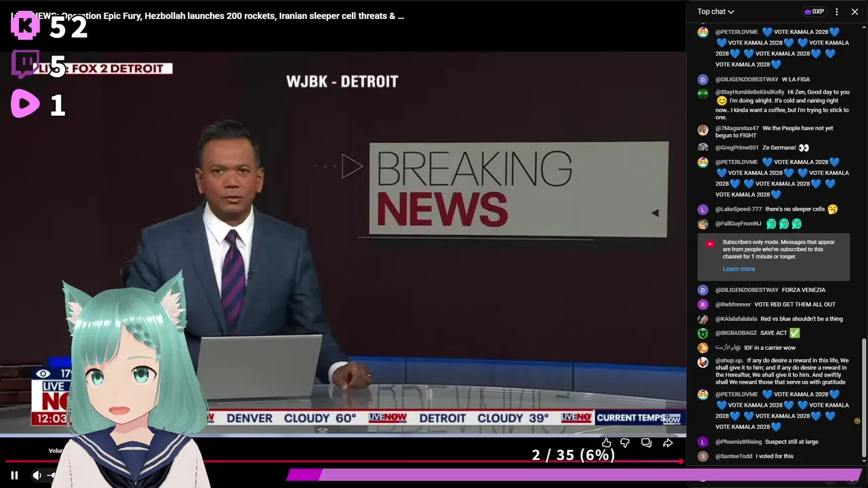
Task: Open the Learn more link
Action: point(738,269)
